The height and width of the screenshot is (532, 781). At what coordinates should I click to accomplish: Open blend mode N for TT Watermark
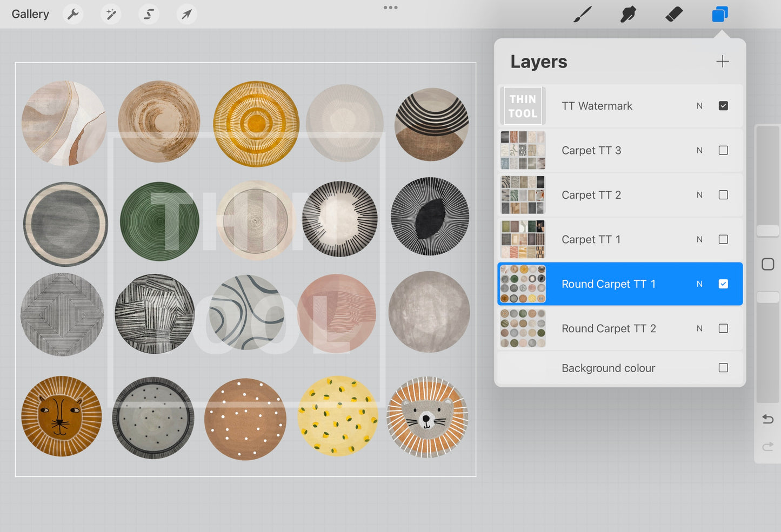point(699,106)
